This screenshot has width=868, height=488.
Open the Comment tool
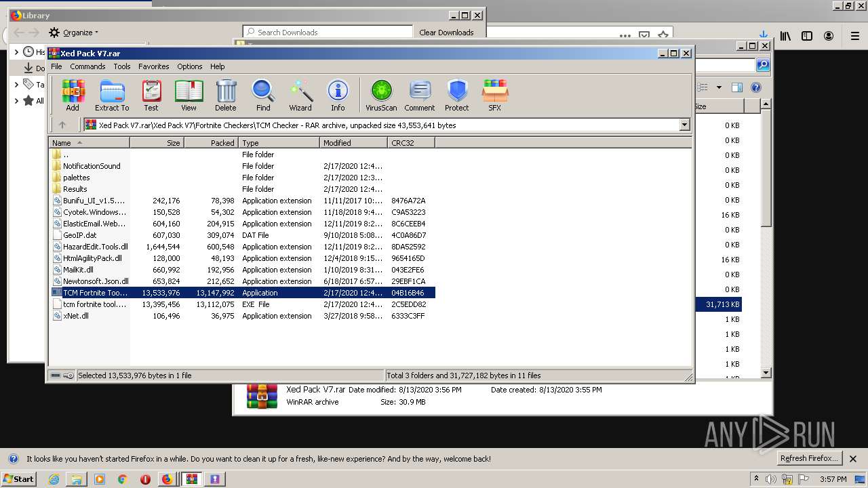pyautogui.click(x=420, y=95)
